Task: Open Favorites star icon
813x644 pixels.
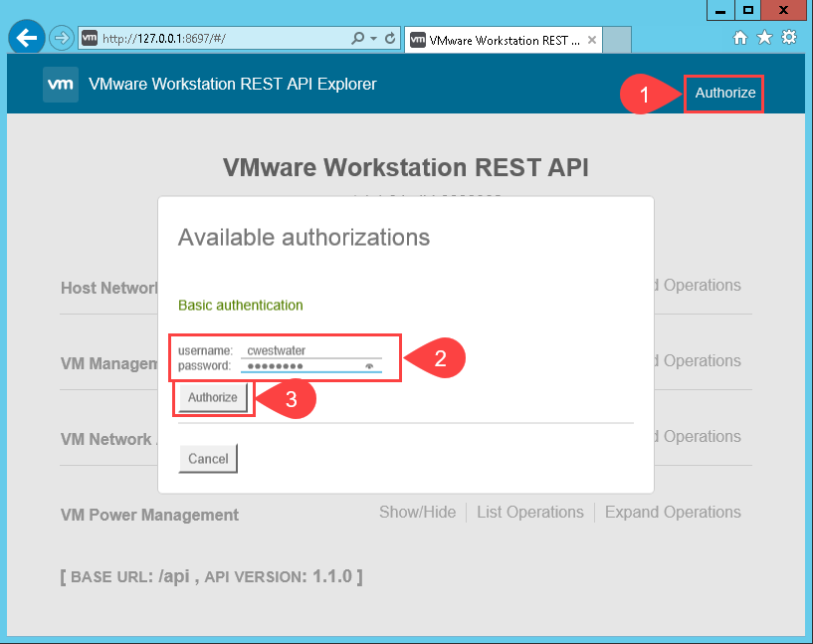Action: coord(764,38)
